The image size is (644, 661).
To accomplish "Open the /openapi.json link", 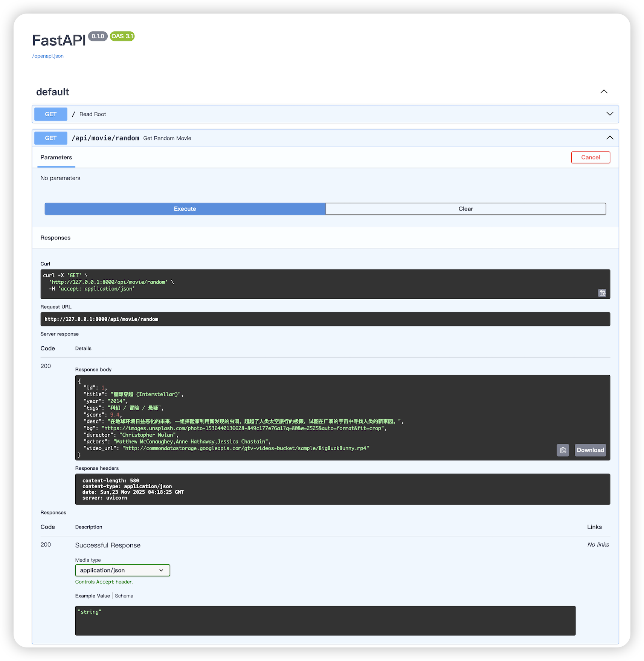I will click(48, 56).
